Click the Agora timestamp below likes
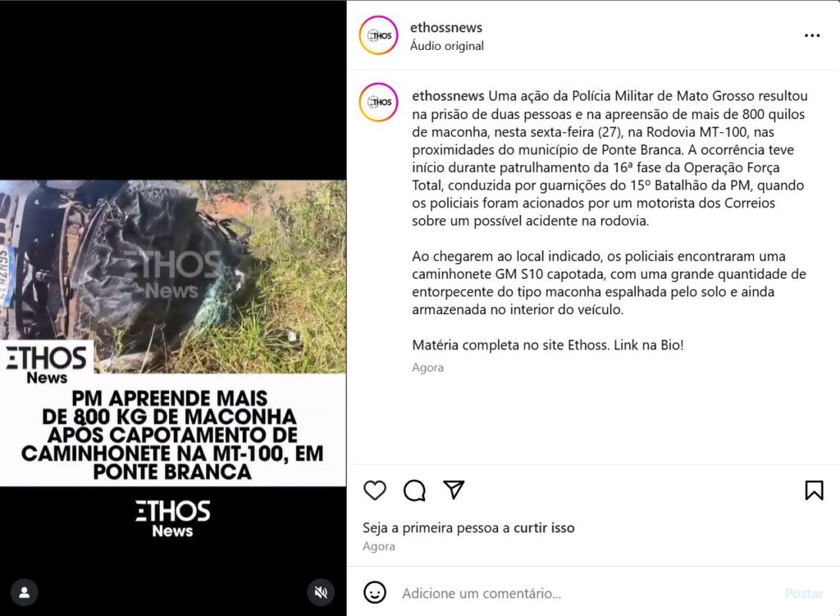840x616 pixels. click(x=379, y=546)
